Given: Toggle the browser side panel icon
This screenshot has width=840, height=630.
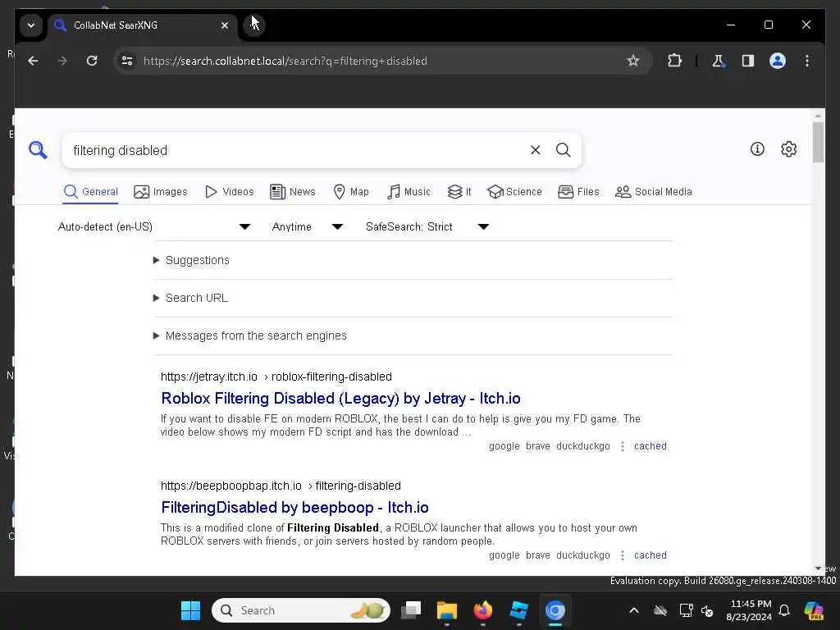Looking at the screenshot, I should pyautogui.click(x=748, y=61).
